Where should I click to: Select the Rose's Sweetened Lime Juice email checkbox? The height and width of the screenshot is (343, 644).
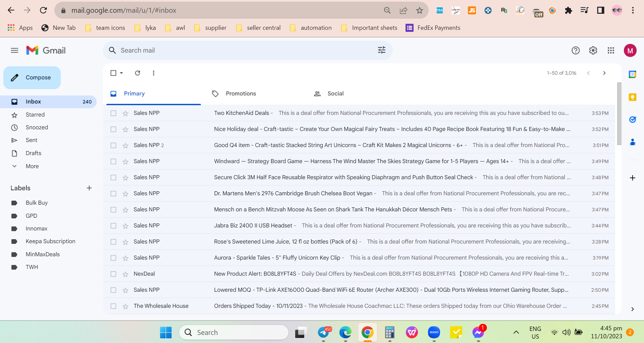113,242
